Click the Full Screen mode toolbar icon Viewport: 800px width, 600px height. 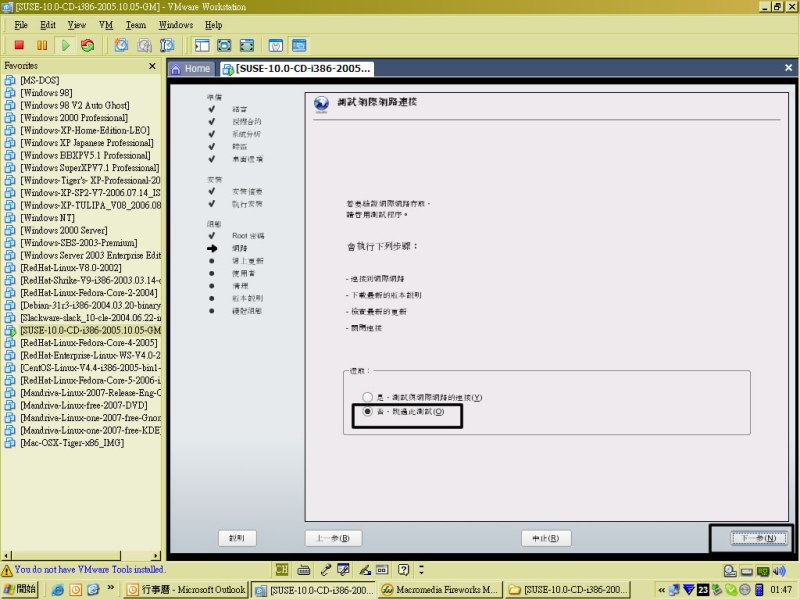click(246, 45)
